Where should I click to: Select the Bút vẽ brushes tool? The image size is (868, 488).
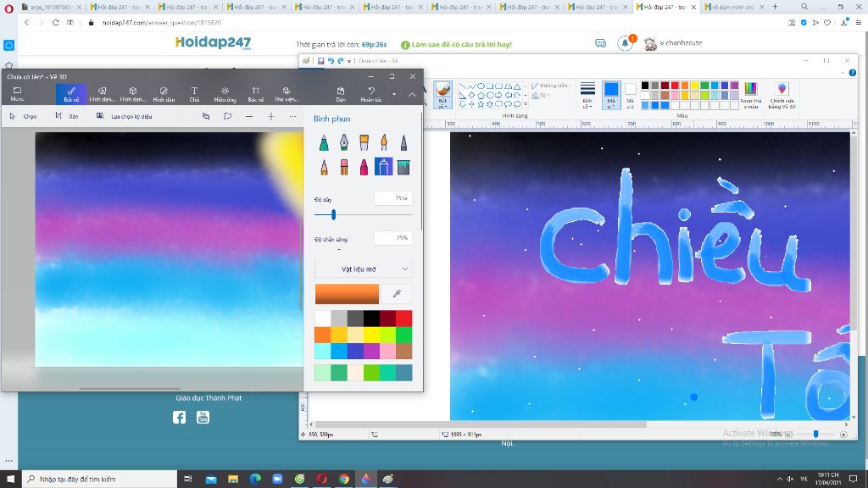tap(71, 93)
